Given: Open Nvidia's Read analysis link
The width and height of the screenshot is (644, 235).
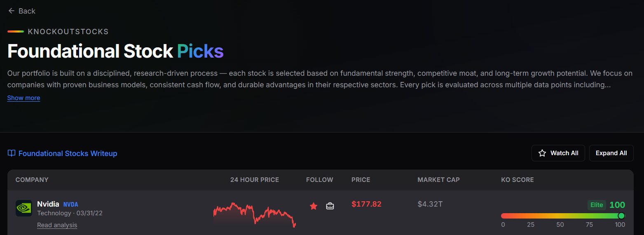Looking at the screenshot, I should pyautogui.click(x=57, y=225).
